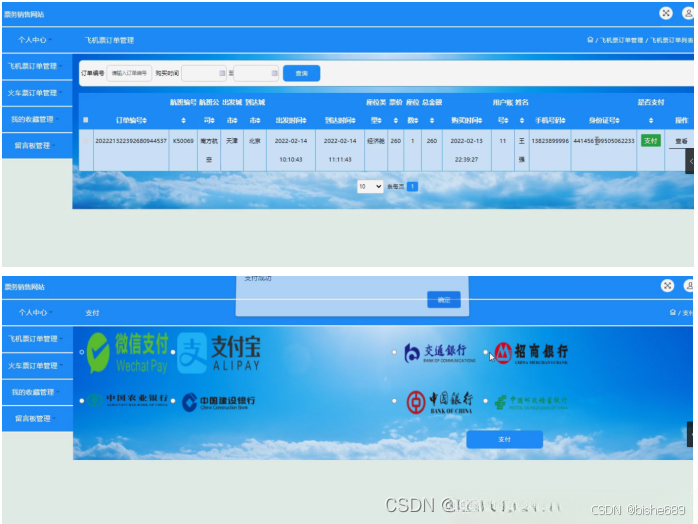
Task: Open calendar icon in purchase start date field
Action: (222, 73)
